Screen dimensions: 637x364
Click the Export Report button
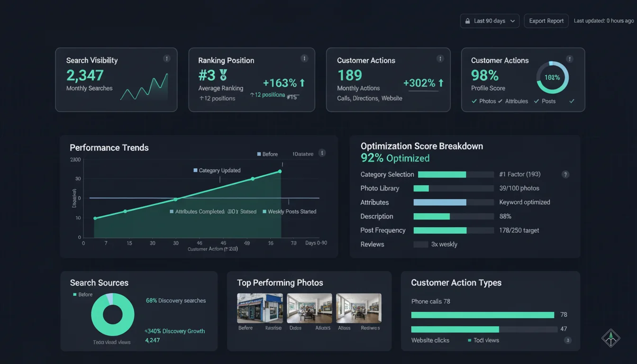pyautogui.click(x=546, y=21)
